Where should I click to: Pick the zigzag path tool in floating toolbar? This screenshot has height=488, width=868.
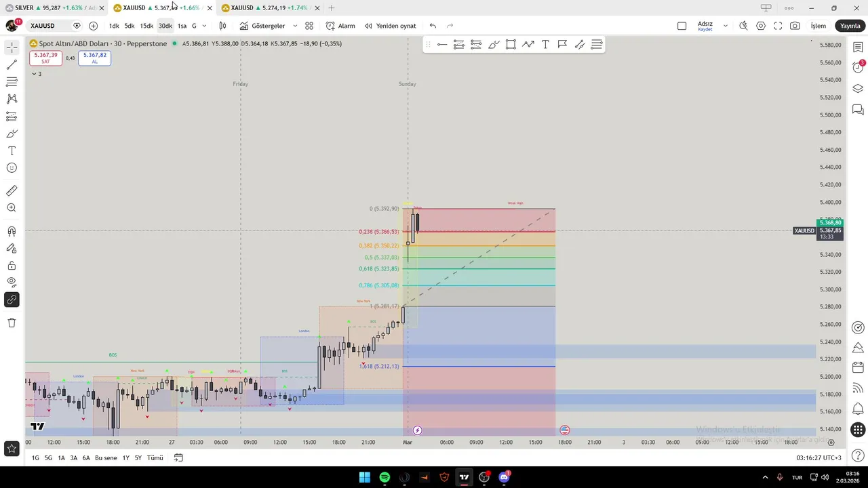click(x=528, y=45)
